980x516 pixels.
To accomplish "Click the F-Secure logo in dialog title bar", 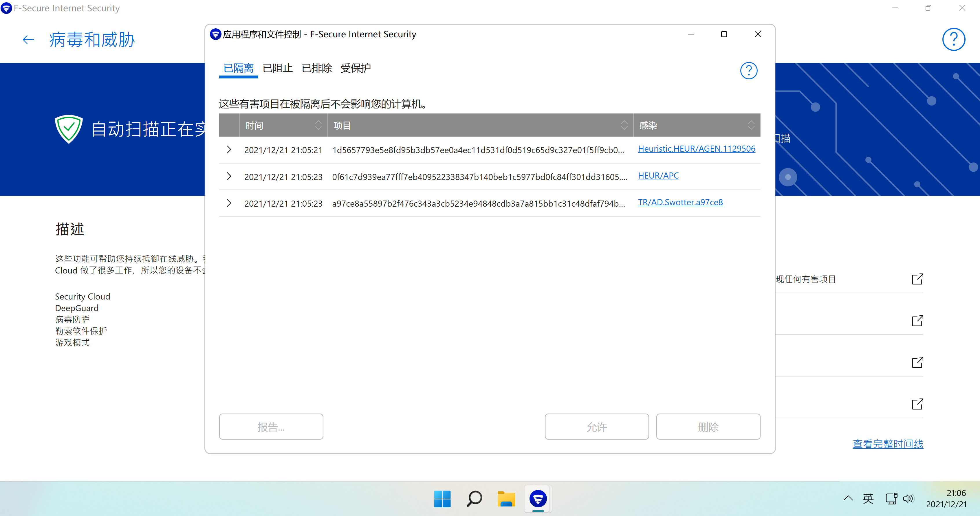I will [x=215, y=34].
